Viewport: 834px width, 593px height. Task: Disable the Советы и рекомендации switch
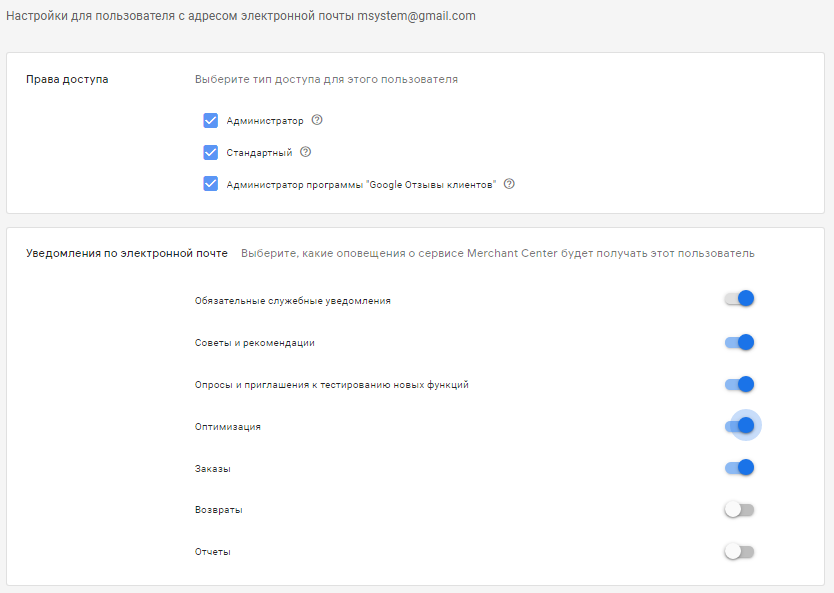point(739,342)
